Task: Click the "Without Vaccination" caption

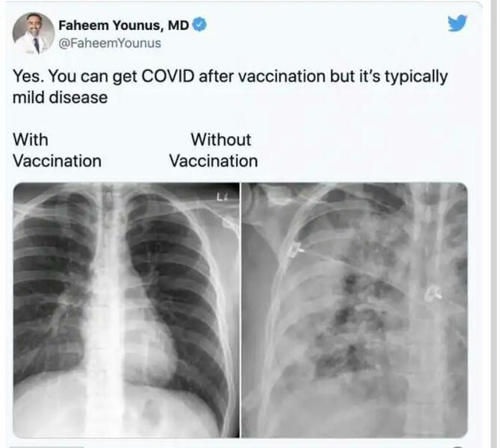Action: (214, 150)
